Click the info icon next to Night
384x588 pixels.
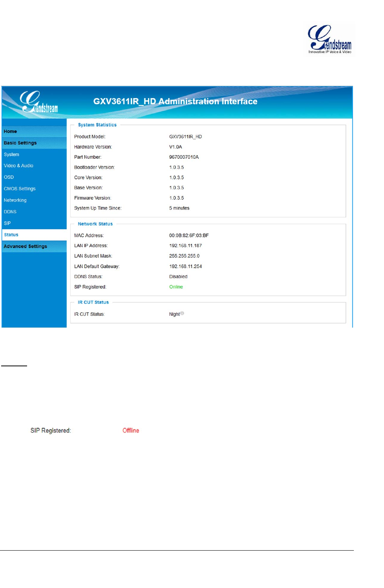point(182,313)
